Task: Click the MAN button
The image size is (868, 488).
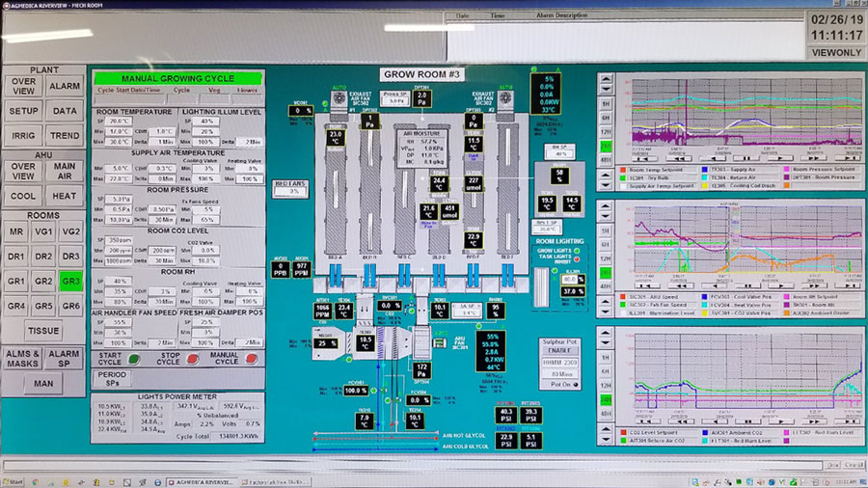Action: pyautogui.click(x=43, y=384)
